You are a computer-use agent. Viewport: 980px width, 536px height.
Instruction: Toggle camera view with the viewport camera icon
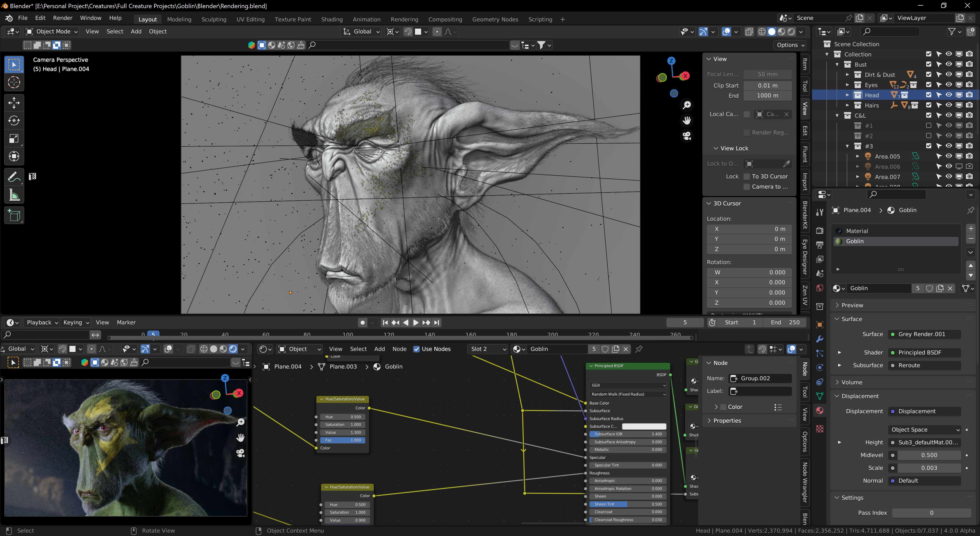(687, 136)
